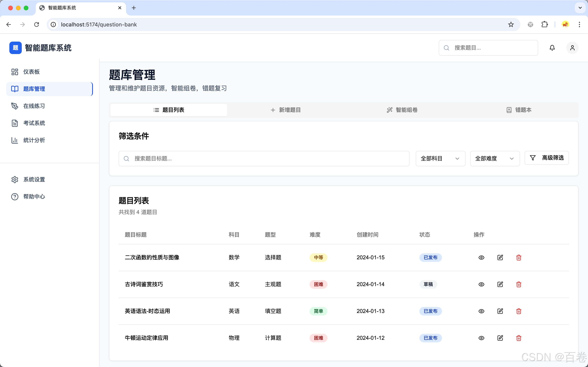Open the browser options chevron dropdown
588x367 pixels.
tap(580, 8)
